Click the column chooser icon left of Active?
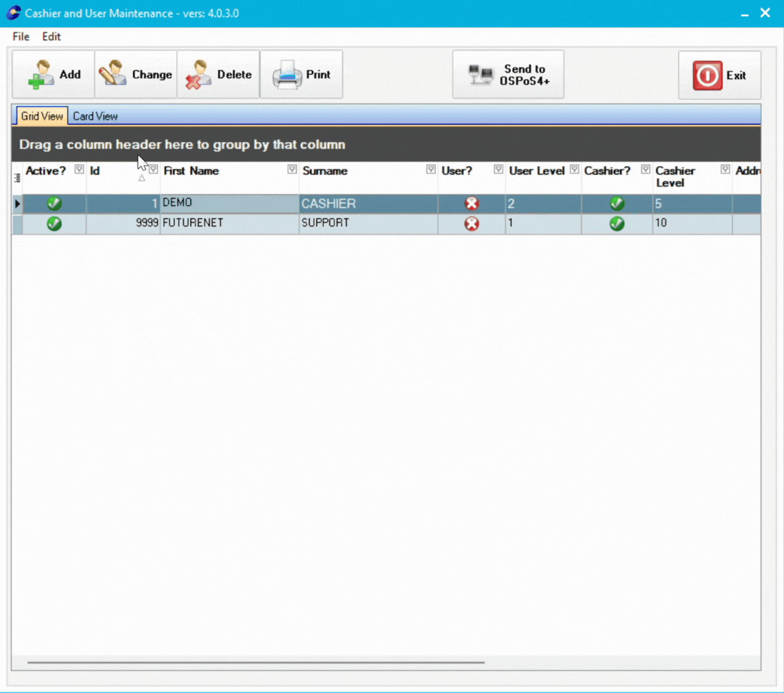 click(x=17, y=177)
